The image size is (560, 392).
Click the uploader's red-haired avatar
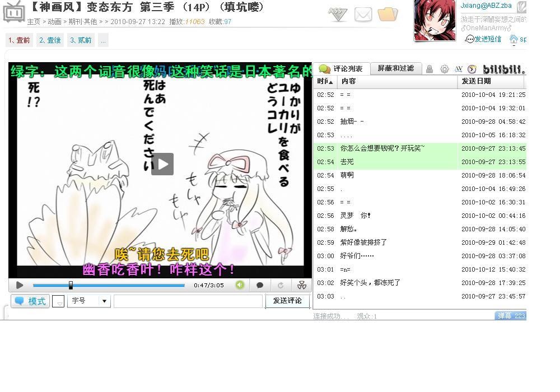(435, 20)
